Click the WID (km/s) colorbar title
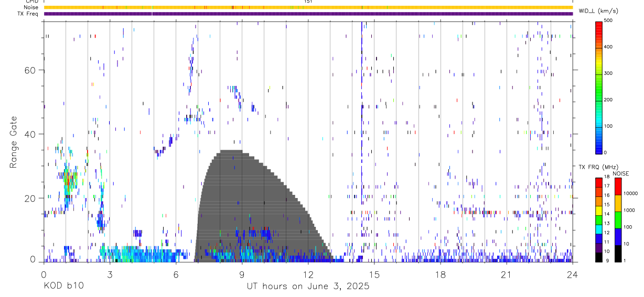644x297 pixels. pyautogui.click(x=599, y=10)
